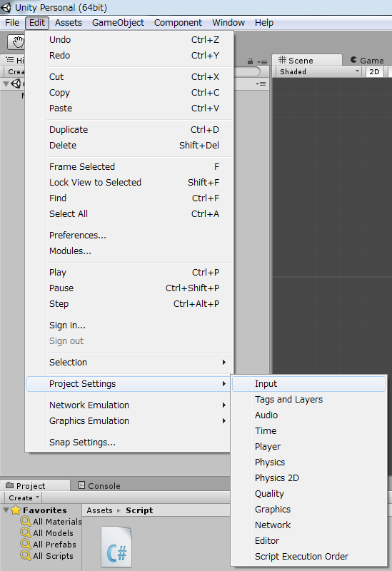Click the All Scripts search icon

point(26,556)
